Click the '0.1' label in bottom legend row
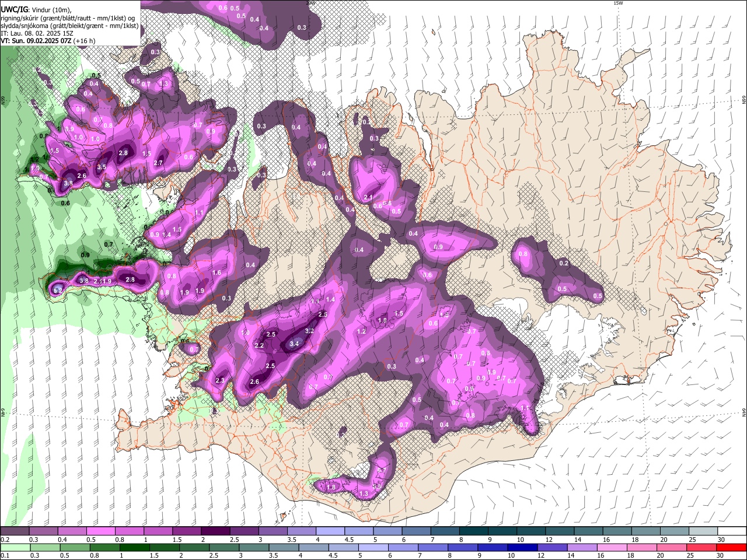The image size is (747, 560). coord(5,555)
